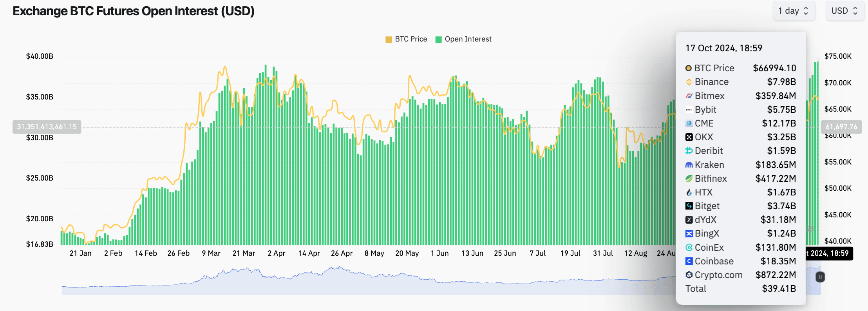Click the Open Interest green legend swatch

pyautogui.click(x=439, y=39)
